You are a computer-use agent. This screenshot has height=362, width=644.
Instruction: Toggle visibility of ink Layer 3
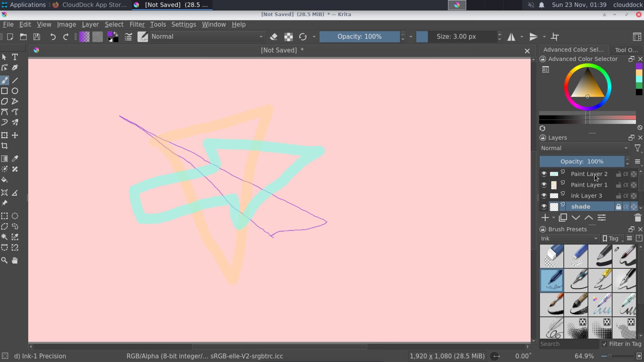pos(544,196)
